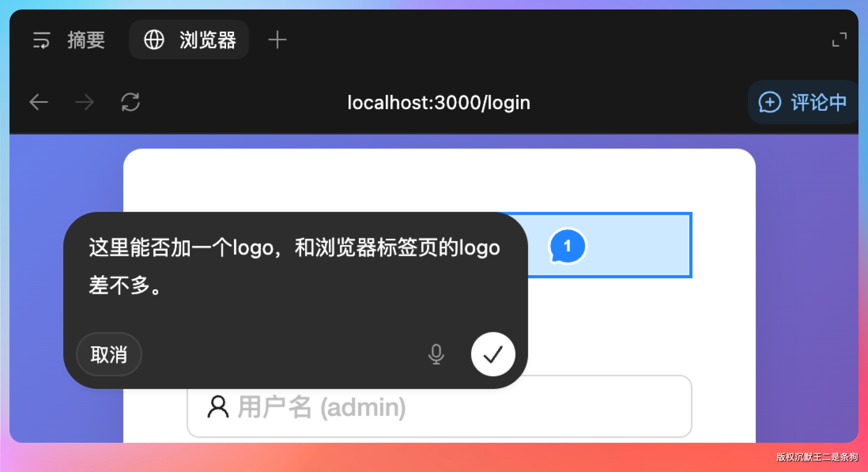Expand the panel to fullscreen

click(839, 40)
